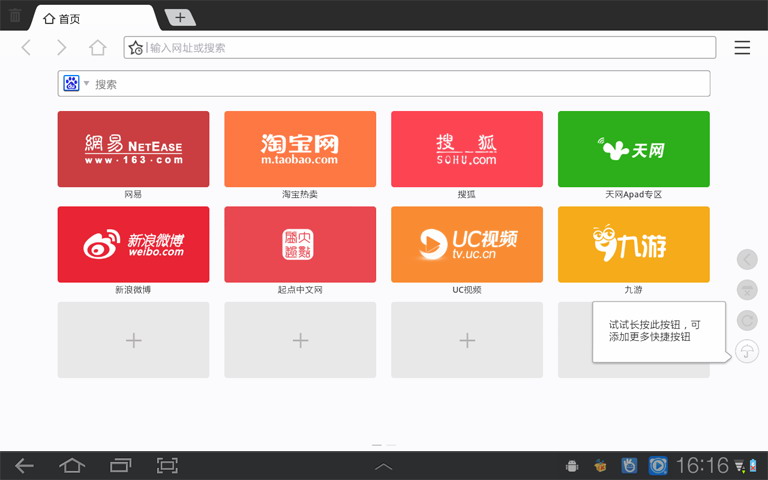Viewport: 768px width, 480px height.
Task: Tap the blue play-circle notification icon
Action: 658,466
